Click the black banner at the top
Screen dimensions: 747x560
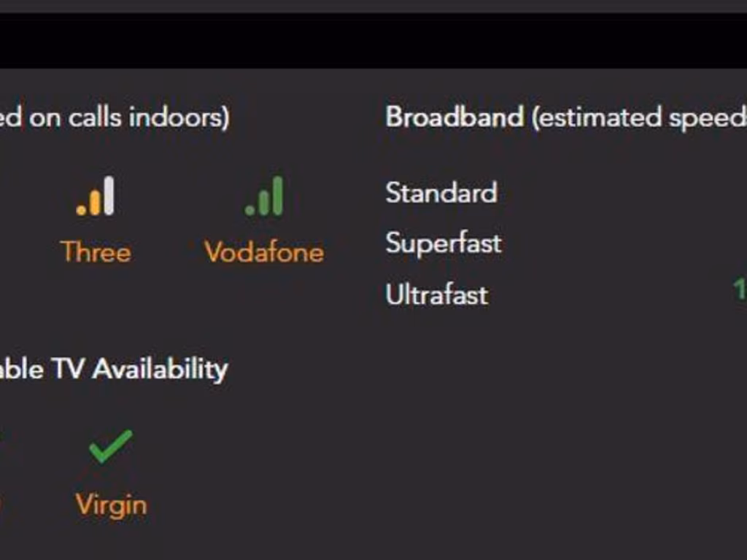click(373, 41)
